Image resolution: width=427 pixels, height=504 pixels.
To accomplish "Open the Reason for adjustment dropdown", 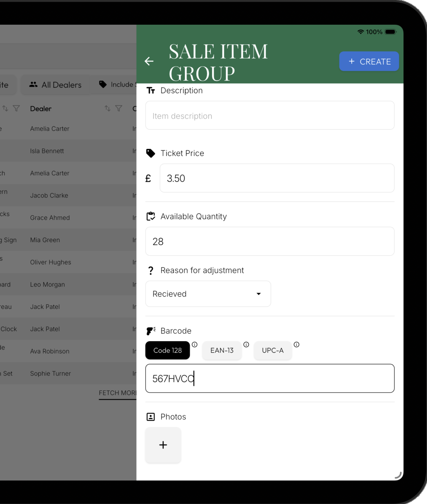I will 208,294.
